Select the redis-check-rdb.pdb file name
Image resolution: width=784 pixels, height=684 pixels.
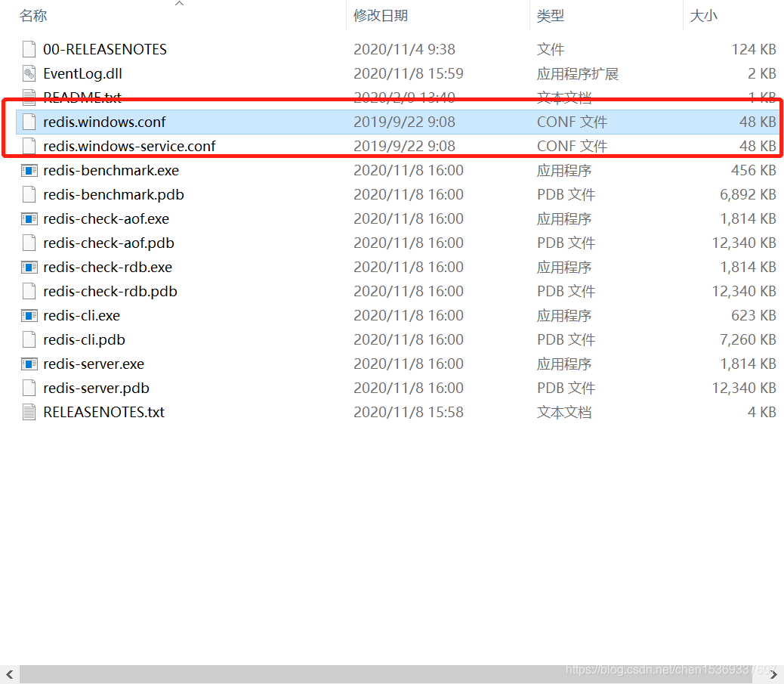coord(110,292)
